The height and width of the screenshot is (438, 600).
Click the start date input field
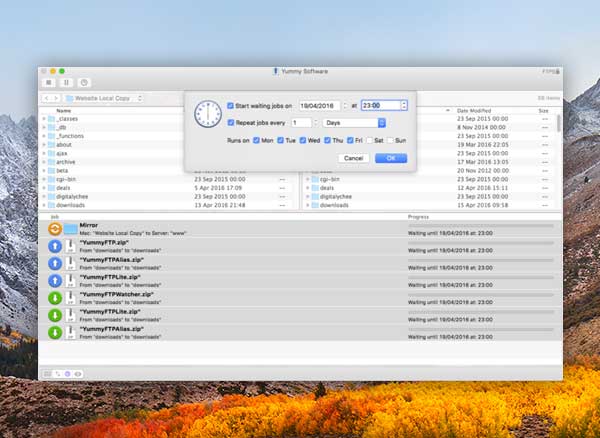pos(320,106)
